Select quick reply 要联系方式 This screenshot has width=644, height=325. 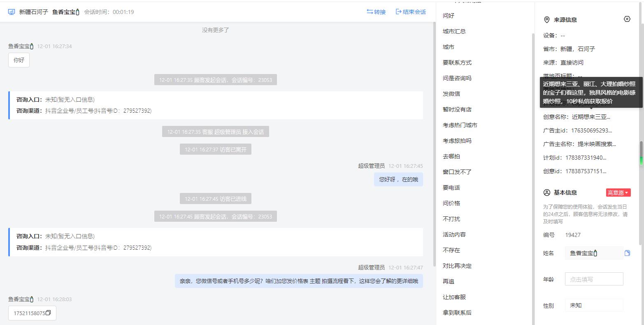(457, 63)
